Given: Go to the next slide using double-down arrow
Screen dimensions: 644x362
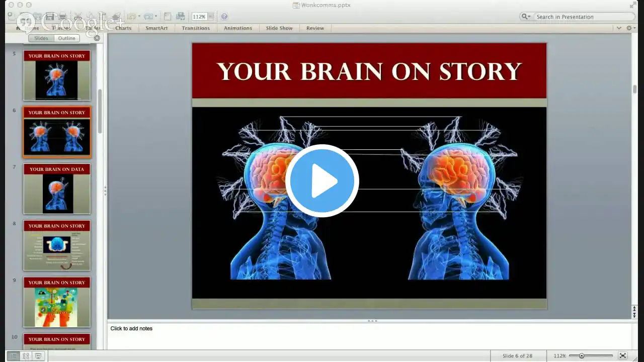Looking at the screenshot, I should coord(634,315).
